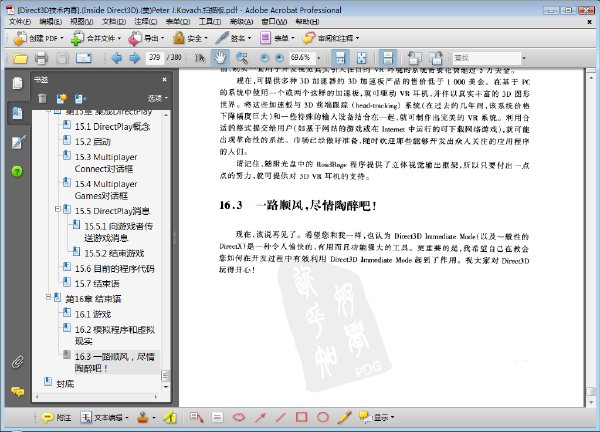Image resolution: width=600 pixels, height=432 pixels.
Task: Collapse the 第16章 结束语 bookmark
Action: point(48,297)
